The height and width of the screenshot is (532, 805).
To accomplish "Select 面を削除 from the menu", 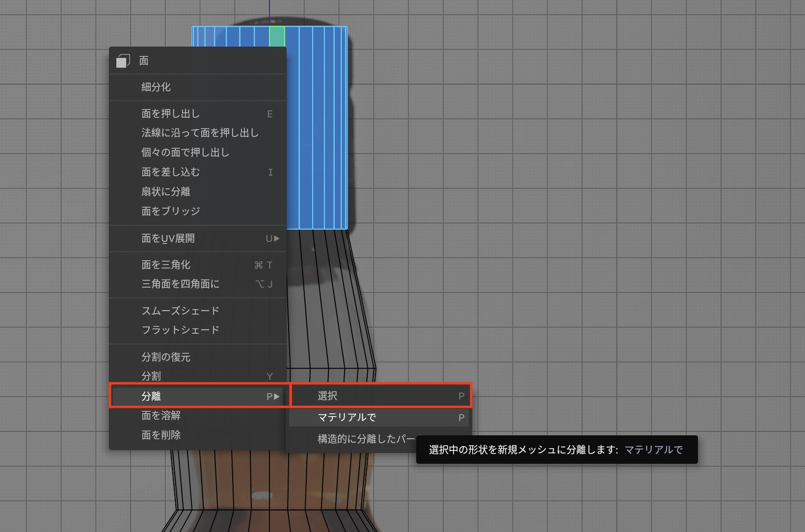I will pyautogui.click(x=161, y=435).
